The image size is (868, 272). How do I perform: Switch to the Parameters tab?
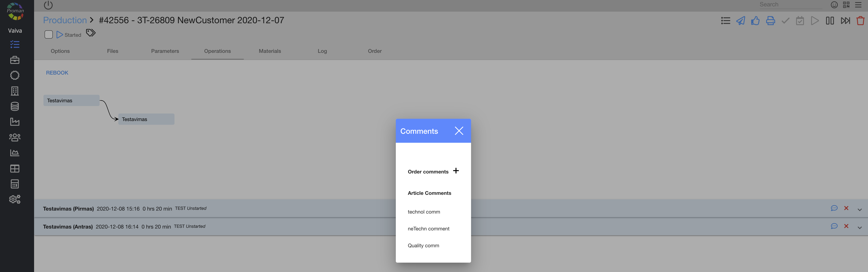[x=165, y=51]
